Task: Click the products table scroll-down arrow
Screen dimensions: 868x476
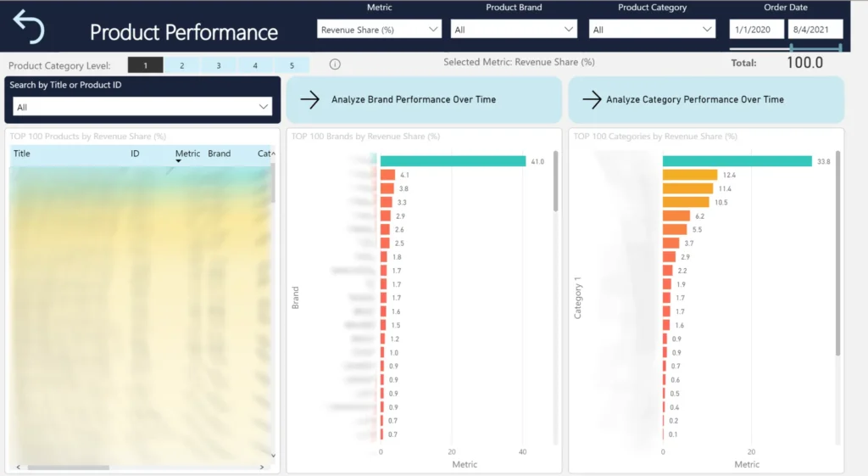Action: 273,456
